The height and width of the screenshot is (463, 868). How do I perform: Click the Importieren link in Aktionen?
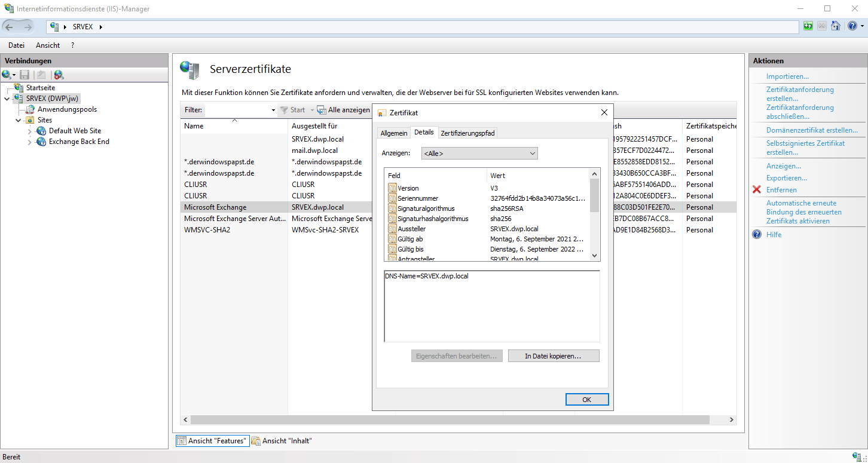pyautogui.click(x=787, y=76)
